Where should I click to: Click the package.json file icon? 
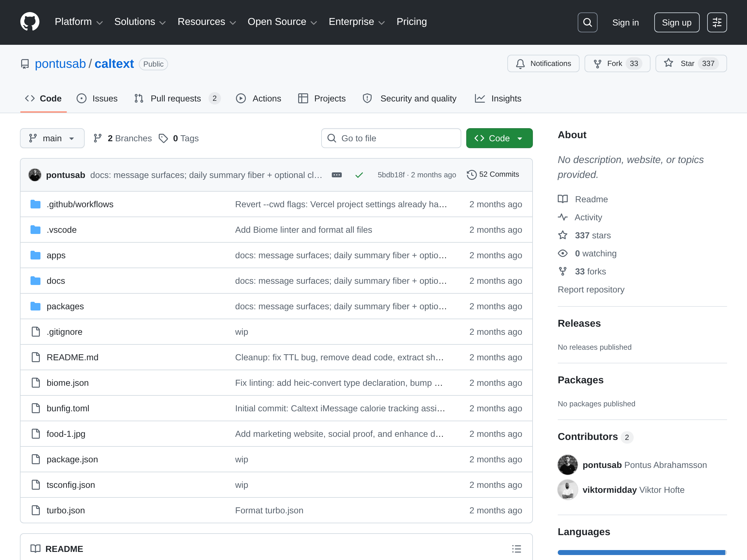click(x=35, y=460)
